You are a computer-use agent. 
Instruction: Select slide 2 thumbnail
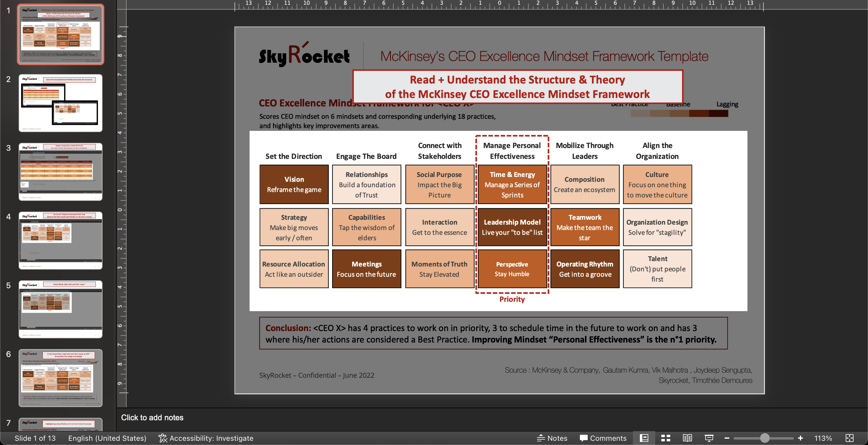[x=61, y=103]
